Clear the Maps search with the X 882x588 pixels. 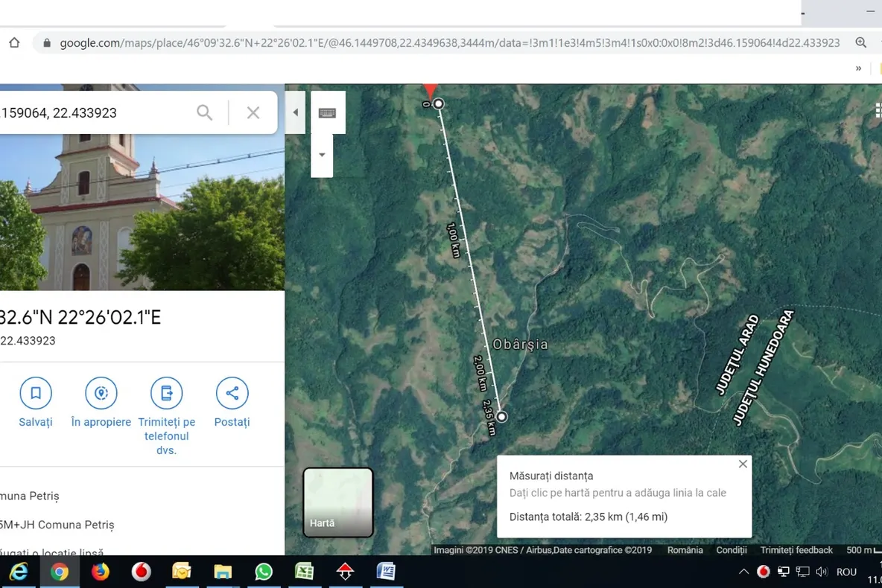[x=253, y=112]
